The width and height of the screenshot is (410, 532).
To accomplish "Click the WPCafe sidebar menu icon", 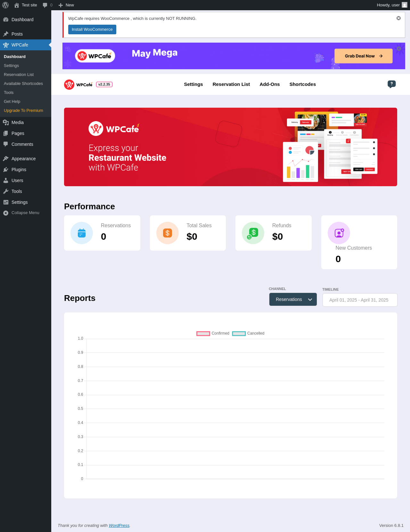I will 6,45.
